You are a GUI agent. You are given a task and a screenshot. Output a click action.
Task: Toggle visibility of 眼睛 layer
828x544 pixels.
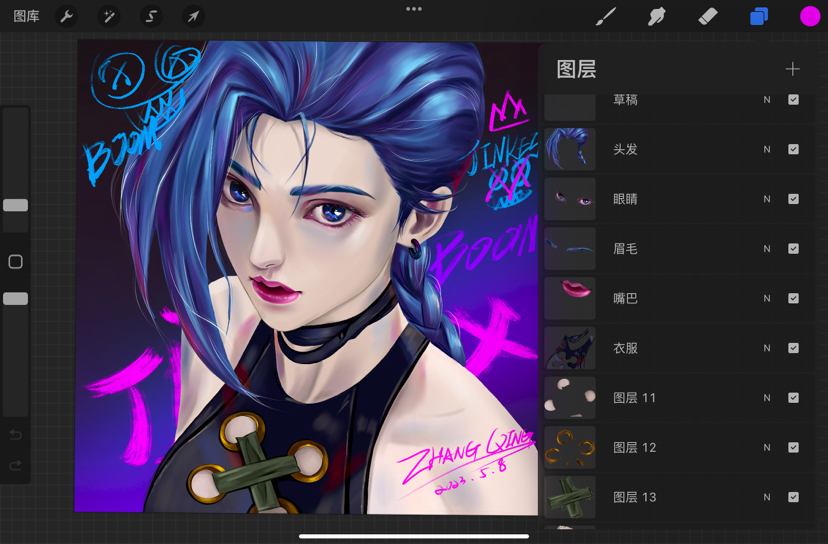click(x=793, y=199)
